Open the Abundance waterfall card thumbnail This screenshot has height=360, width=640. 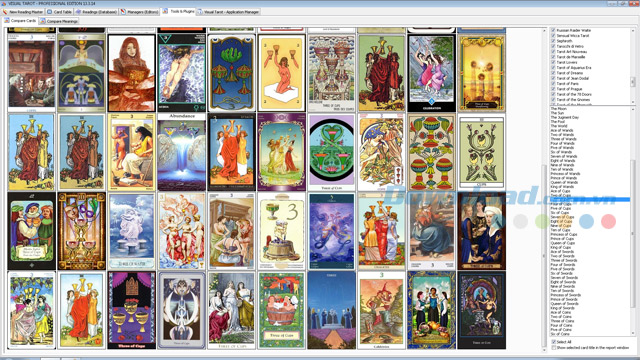[182, 152]
